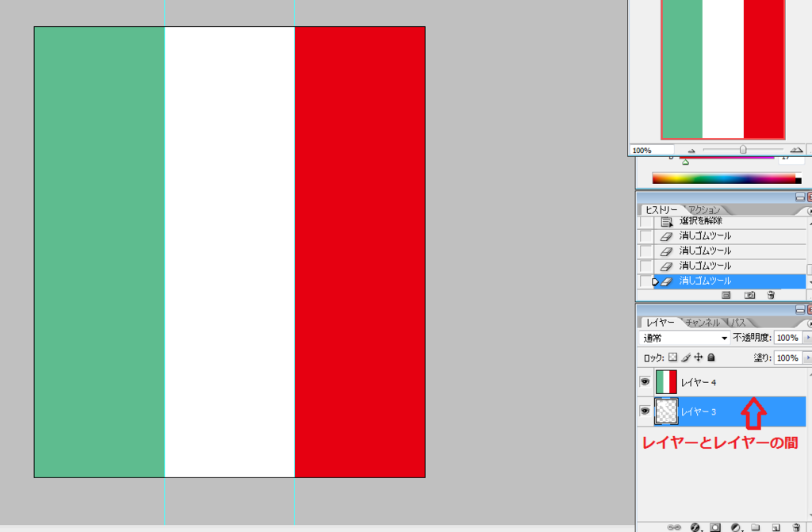Collapse the Layers panel with minimize button

coord(800,310)
